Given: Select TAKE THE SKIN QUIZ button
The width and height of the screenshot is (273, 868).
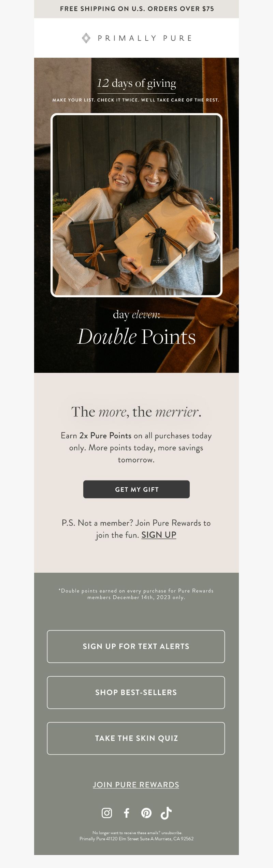Looking at the screenshot, I should coord(136,738).
